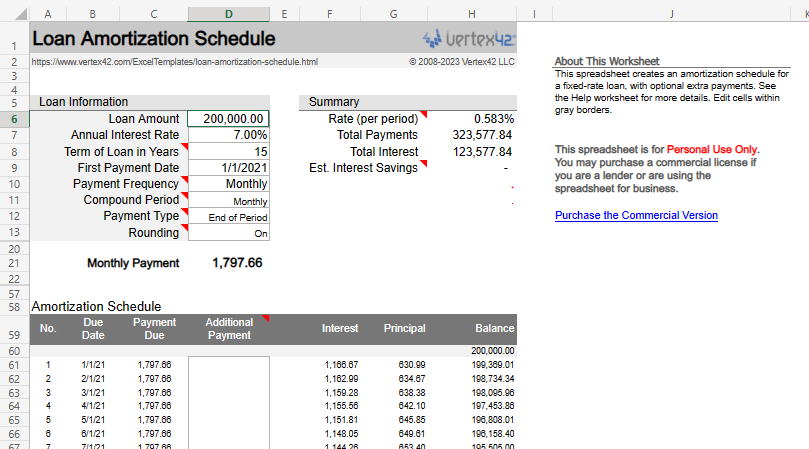Image resolution: width=809 pixels, height=449 pixels.
Task: Select the First Payment Date cell
Action: (x=228, y=167)
